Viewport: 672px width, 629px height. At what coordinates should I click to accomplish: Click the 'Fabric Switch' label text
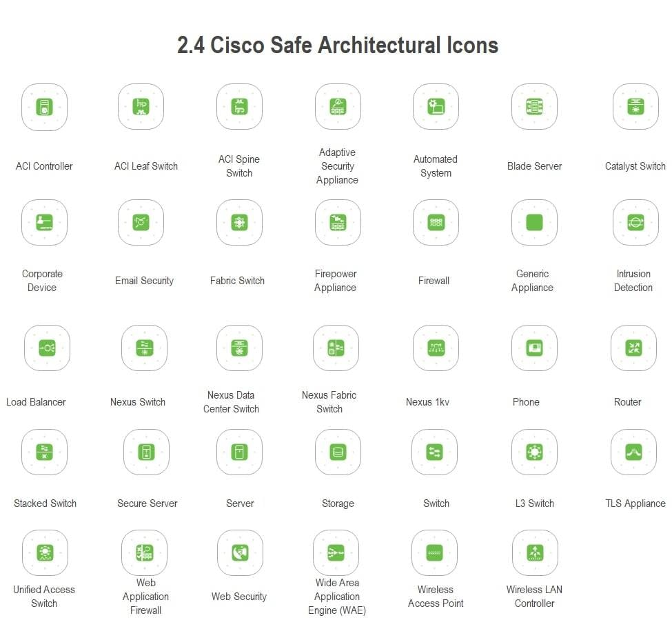(237, 281)
